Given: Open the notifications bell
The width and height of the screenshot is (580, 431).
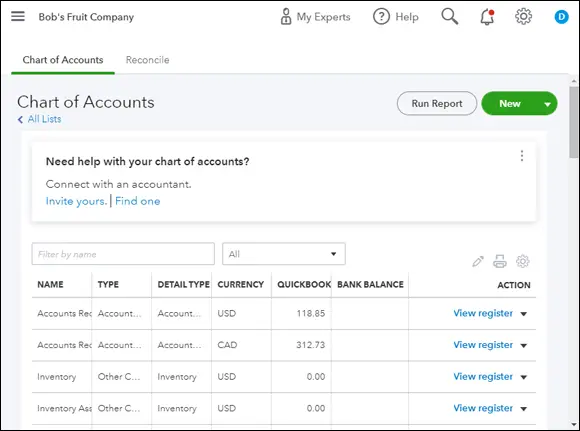Looking at the screenshot, I should coord(487,17).
